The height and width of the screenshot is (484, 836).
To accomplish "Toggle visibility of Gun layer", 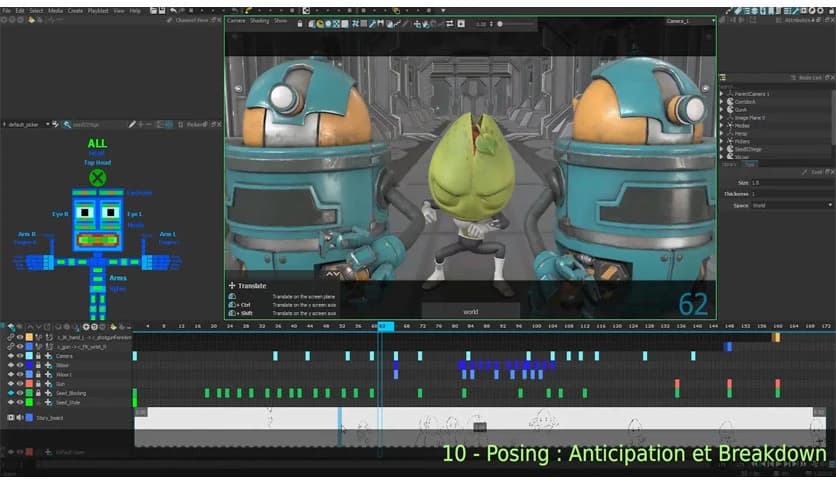I will [20, 384].
